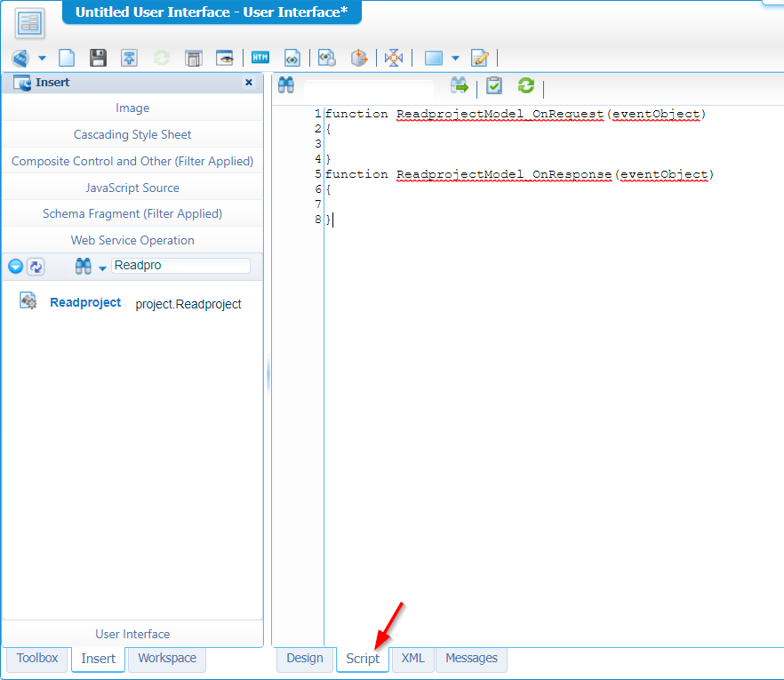Switch to the Design tab
784x680 pixels.
tap(305, 659)
